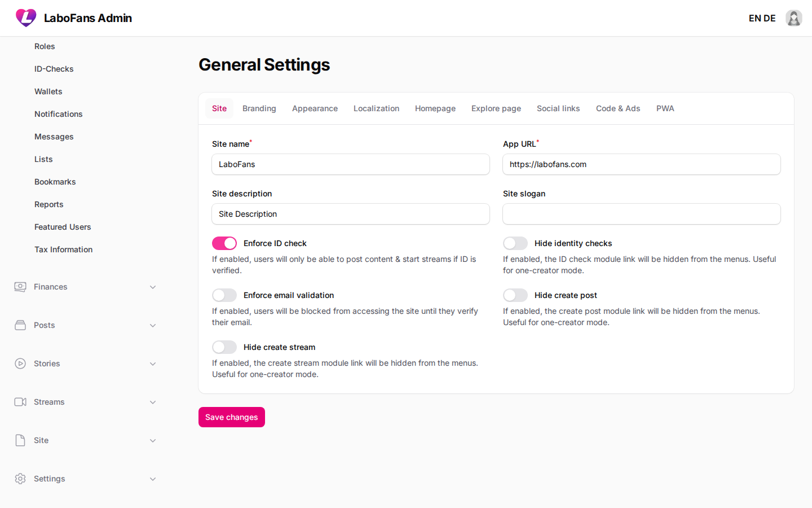Expand the Streams menu chevron
812x508 pixels.
coord(153,402)
